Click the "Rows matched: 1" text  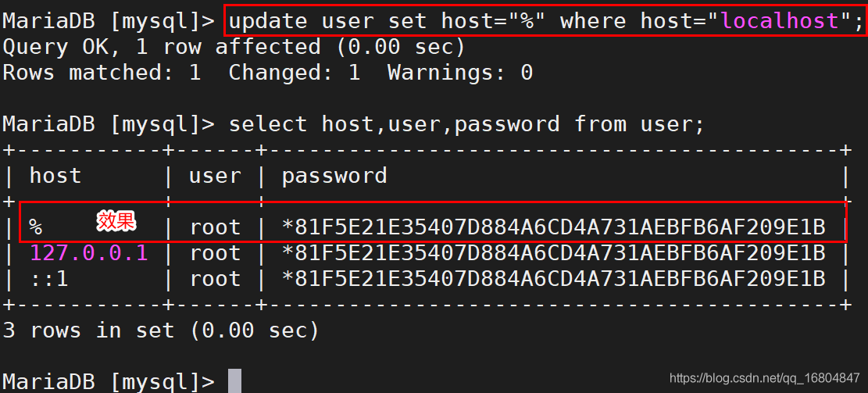[x=102, y=73]
